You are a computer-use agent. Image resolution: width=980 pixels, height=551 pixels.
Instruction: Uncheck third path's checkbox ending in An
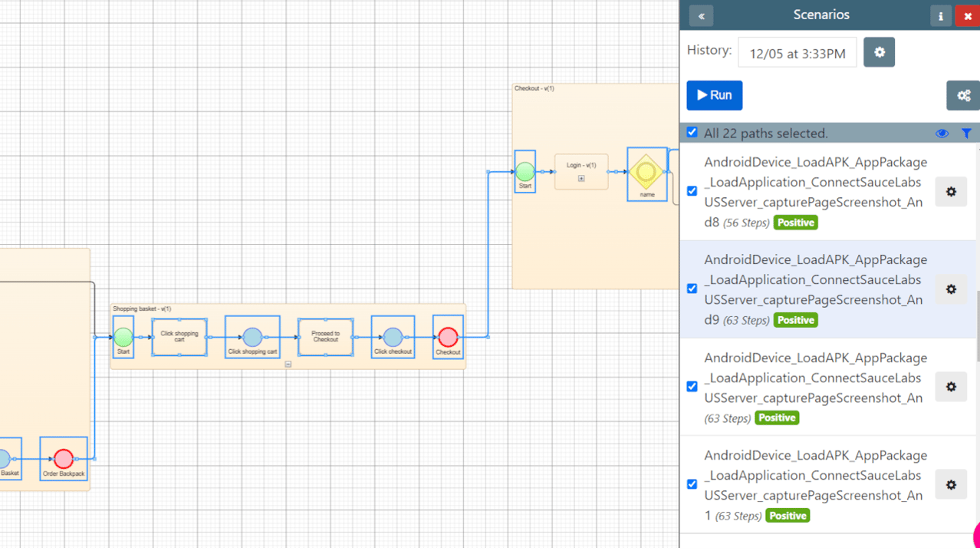tap(692, 386)
